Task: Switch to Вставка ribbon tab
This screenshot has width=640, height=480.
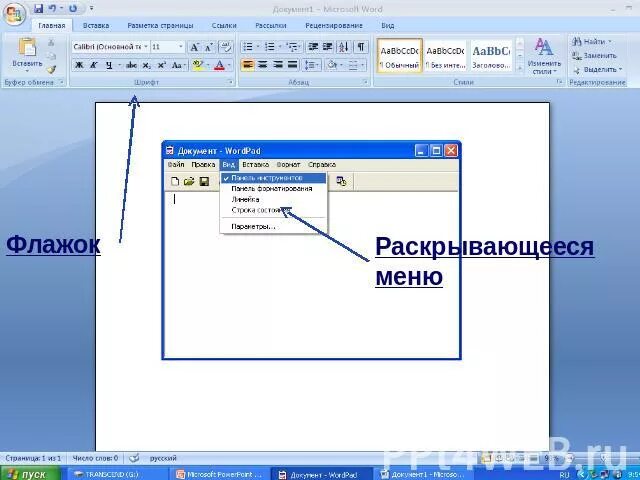Action: 96,26
